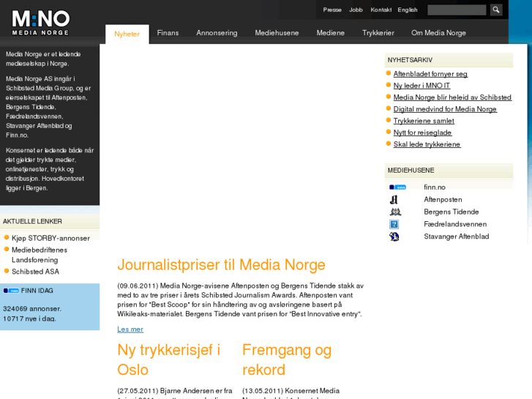The width and height of the screenshot is (532, 399).
Task: Click the finn.no logo icon in Mediehusene
Action: pyautogui.click(x=397, y=187)
